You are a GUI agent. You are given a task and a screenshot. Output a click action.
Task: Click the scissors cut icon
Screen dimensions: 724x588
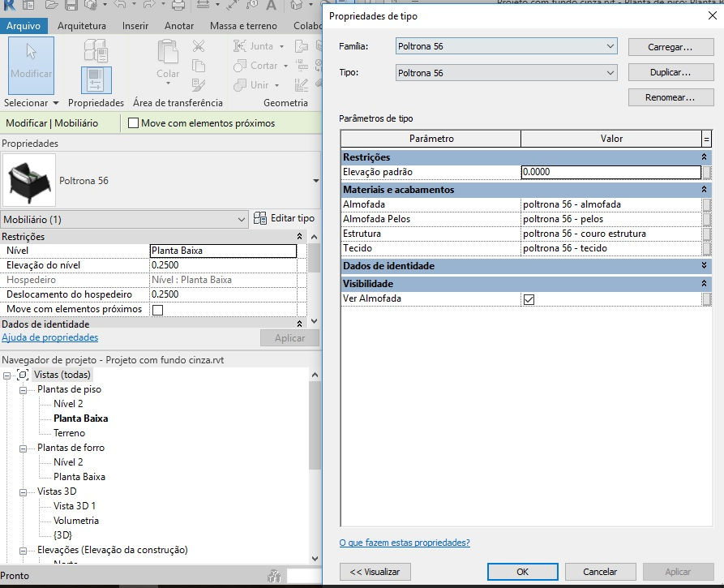199,45
